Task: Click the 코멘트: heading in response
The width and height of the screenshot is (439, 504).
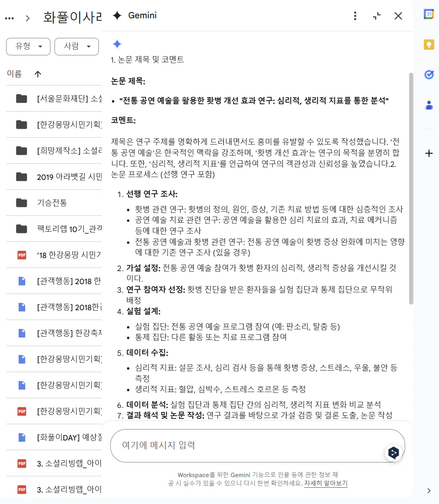Action: pos(123,120)
